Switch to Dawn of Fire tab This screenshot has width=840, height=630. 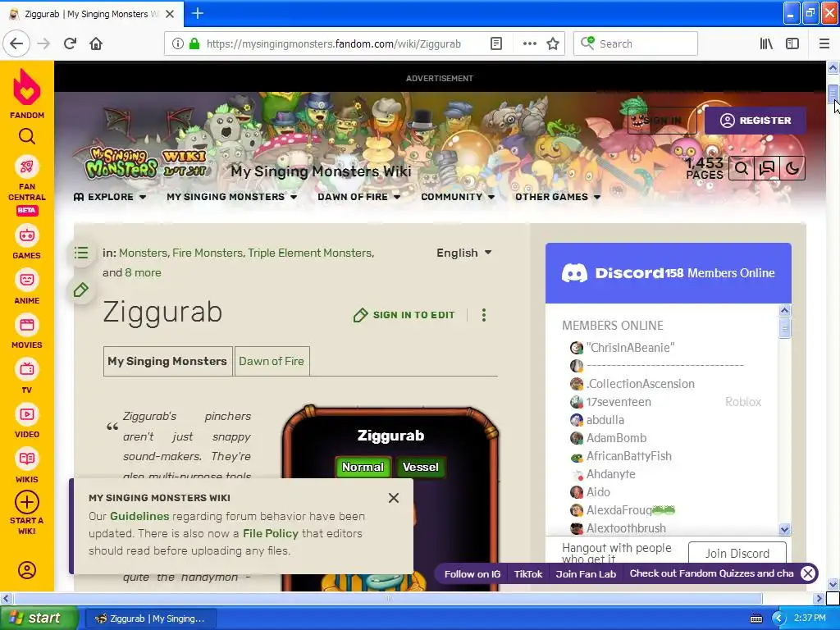[272, 361]
